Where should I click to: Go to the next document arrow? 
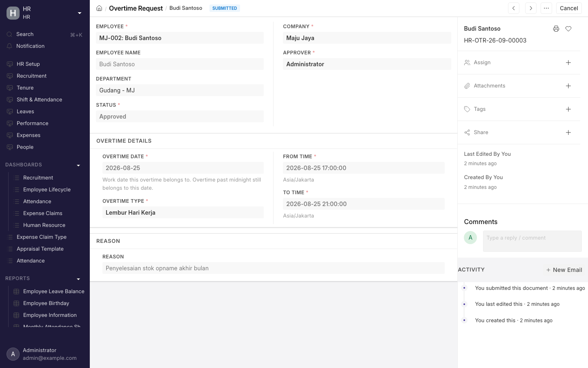point(531,8)
